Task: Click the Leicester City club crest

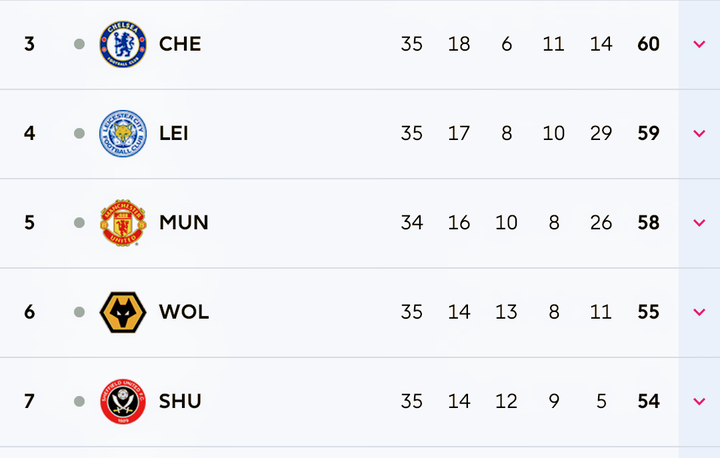Action: tap(123, 133)
